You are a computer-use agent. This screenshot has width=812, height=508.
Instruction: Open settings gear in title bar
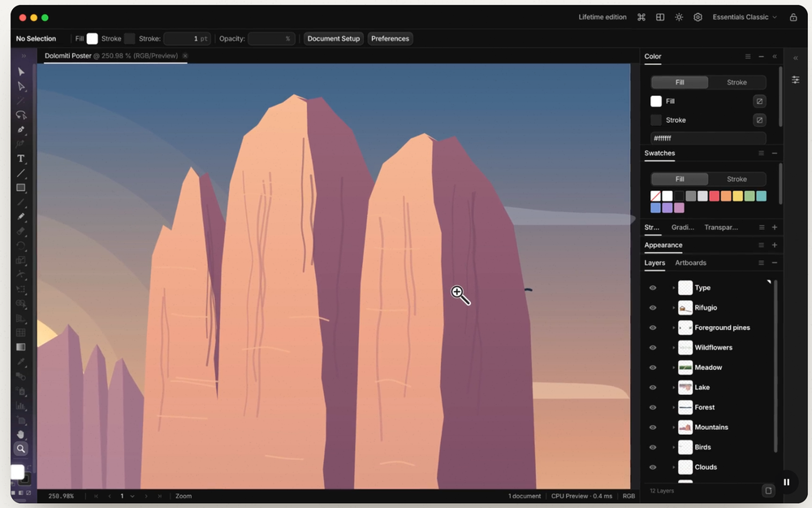click(698, 17)
